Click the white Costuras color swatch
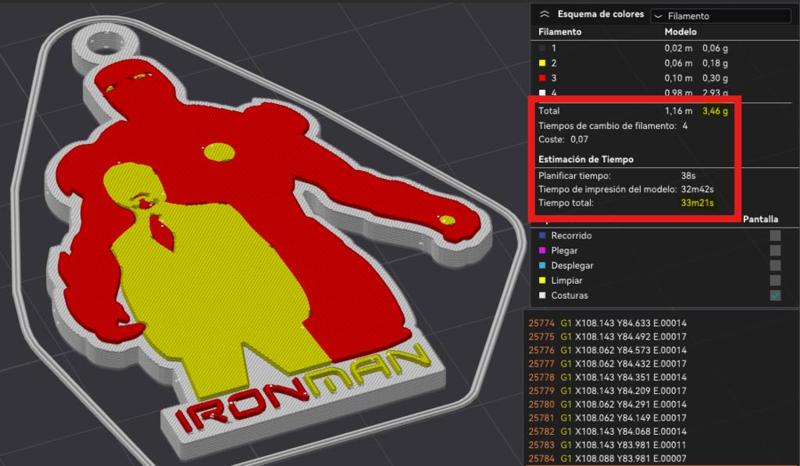The height and width of the screenshot is (466, 800). click(542, 295)
